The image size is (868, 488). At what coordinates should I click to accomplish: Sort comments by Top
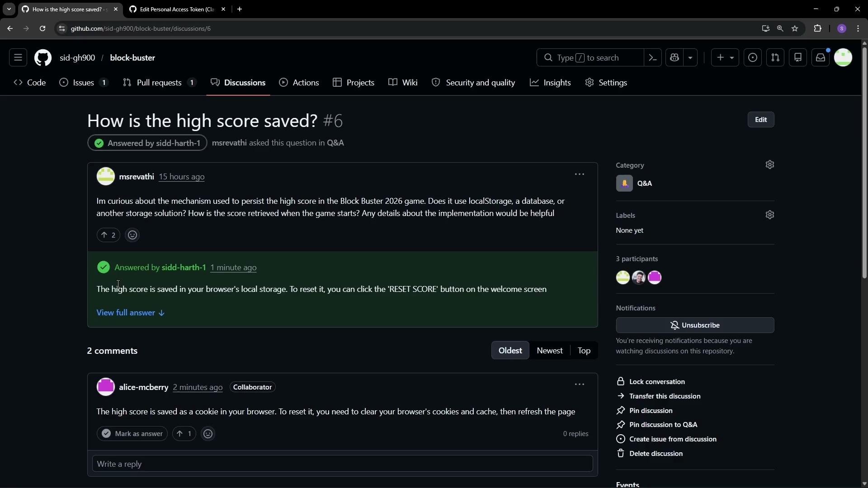pyautogui.click(x=584, y=351)
